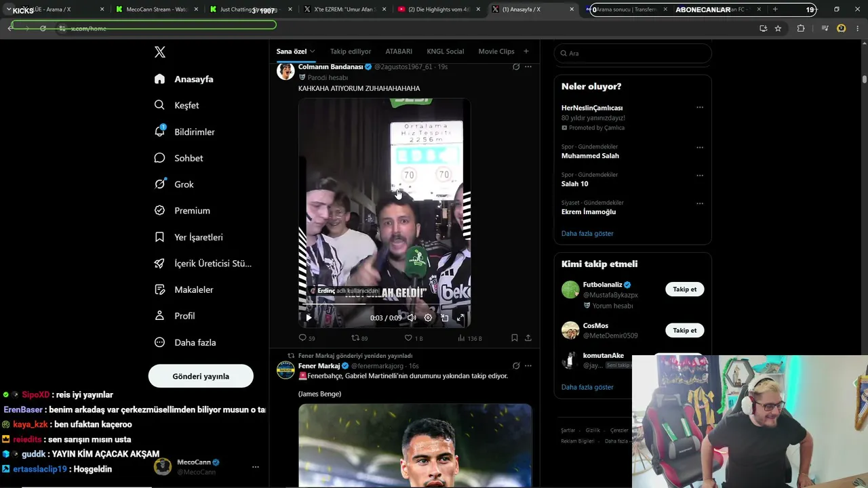868x488 pixels.
Task: Open options for HerNeslinÇamlıcası trend
Action: click(700, 107)
